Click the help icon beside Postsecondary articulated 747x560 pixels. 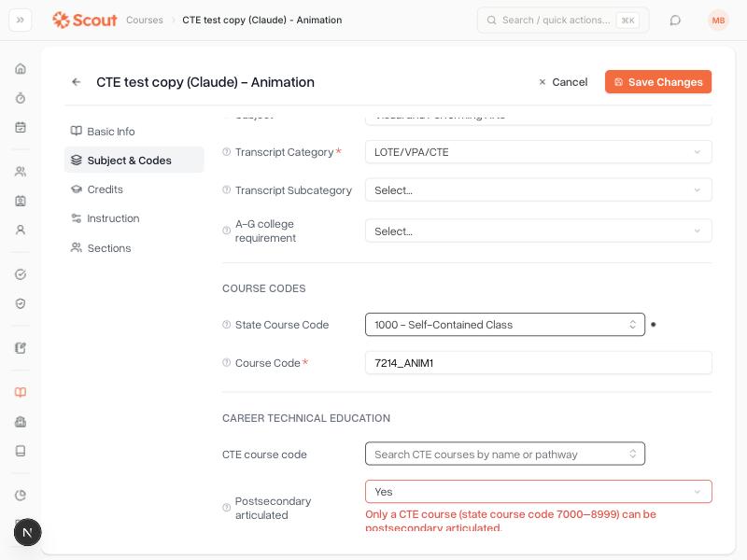tap(227, 508)
